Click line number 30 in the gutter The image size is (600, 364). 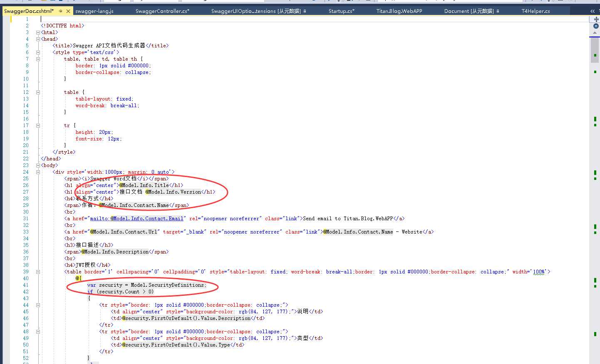[26, 212]
